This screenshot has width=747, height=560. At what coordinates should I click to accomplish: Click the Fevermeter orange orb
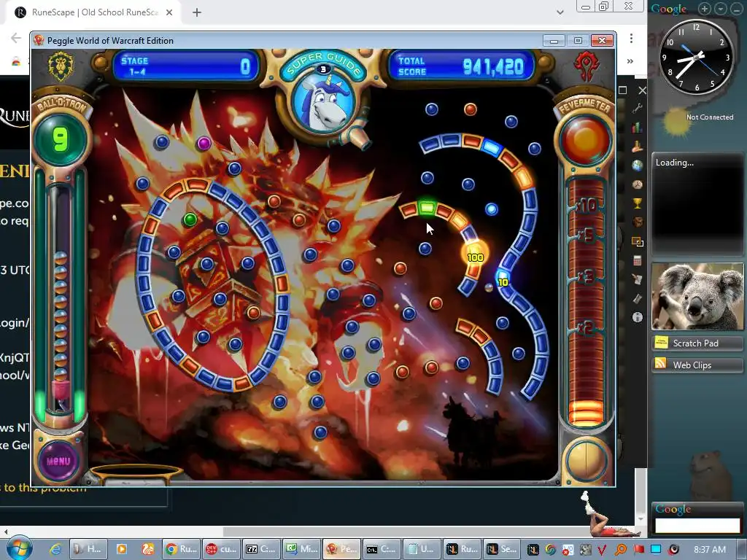tap(586, 141)
